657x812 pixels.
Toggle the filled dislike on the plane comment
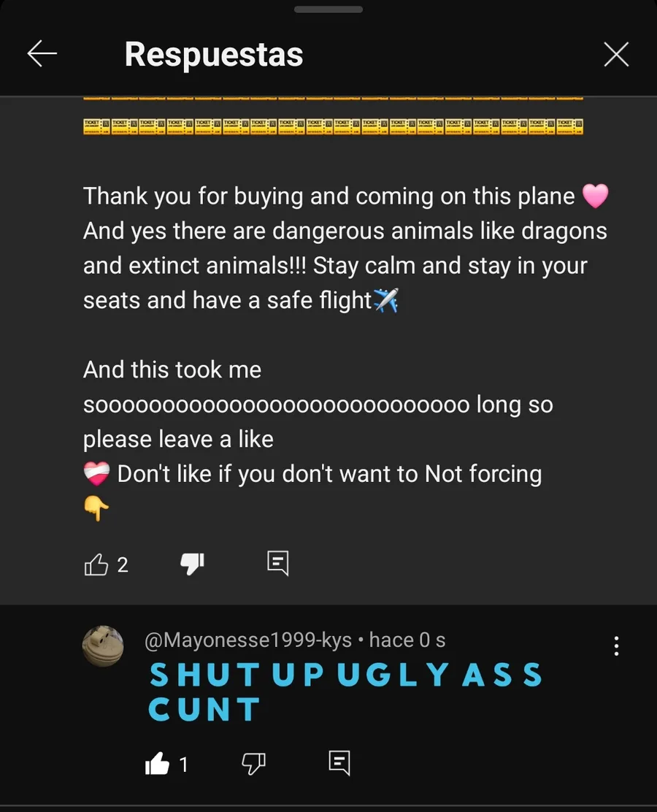(x=192, y=564)
